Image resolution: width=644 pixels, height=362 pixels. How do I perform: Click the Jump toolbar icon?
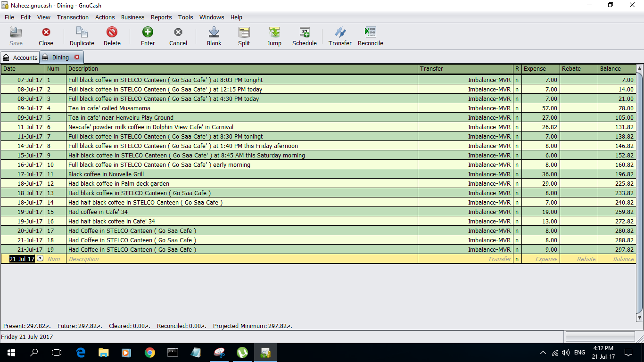[x=274, y=32]
